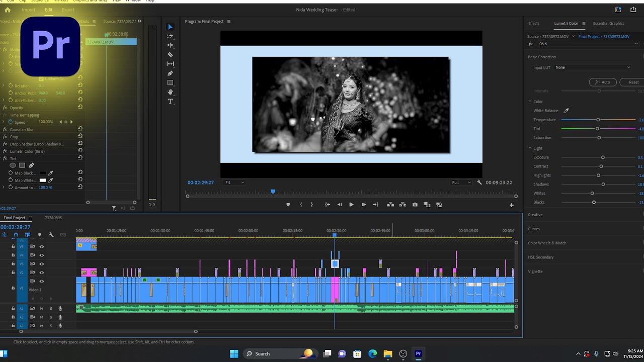
Task: Toggle V3 track visibility eye
Action: pyautogui.click(x=42, y=264)
